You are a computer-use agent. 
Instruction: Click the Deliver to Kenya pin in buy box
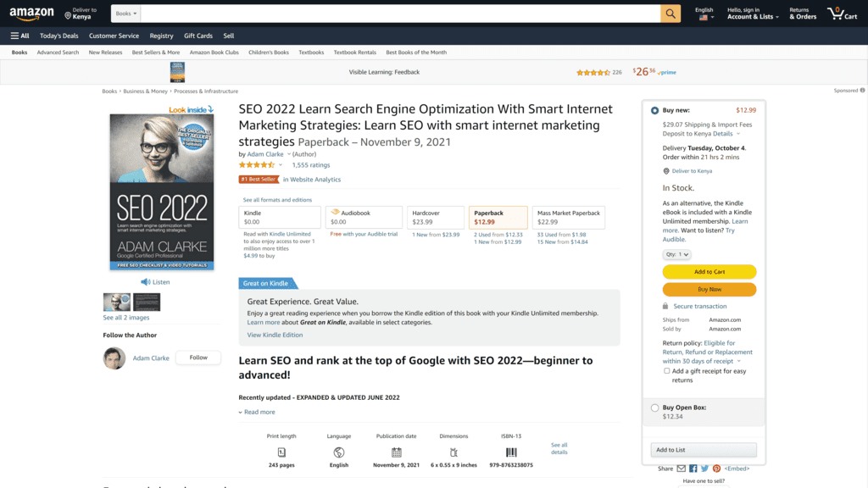(666, 171)
